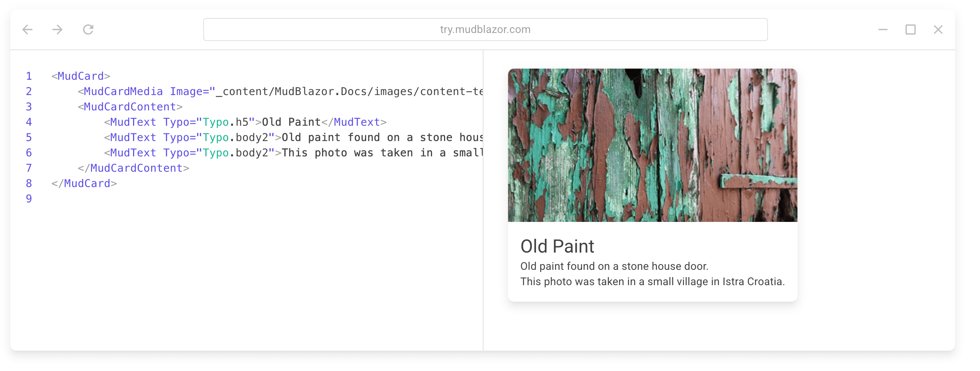
Task: Place cursor on the opening MudCard tag
Action: pos(81,76)
